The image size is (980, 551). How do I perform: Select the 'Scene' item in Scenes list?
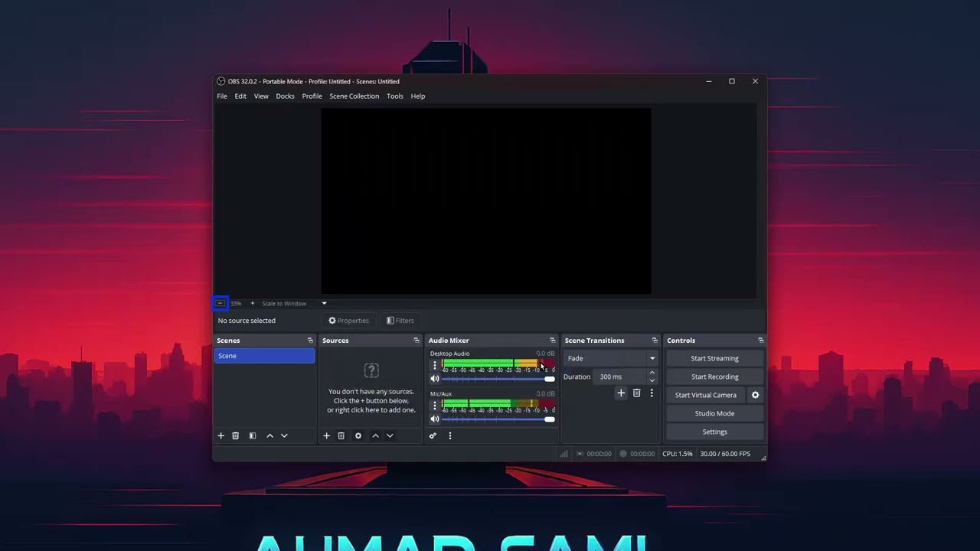pyautogui.click(x=264, y=356)
